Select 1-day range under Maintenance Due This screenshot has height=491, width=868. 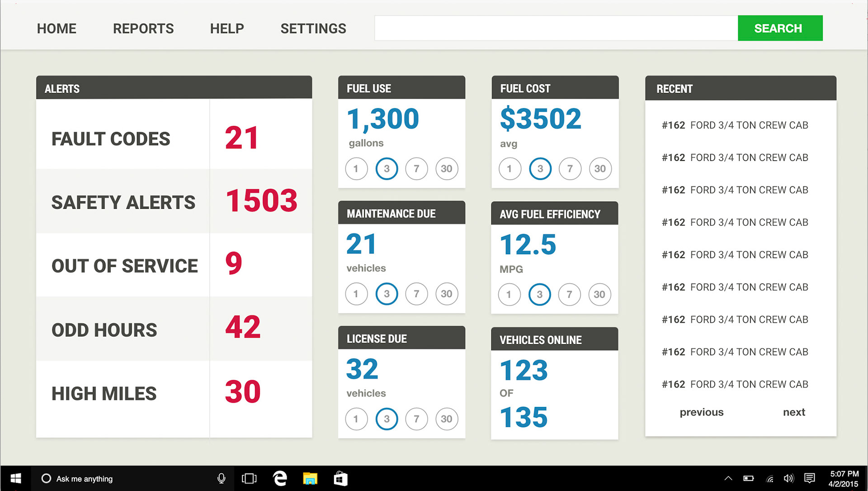click(356, 294)
